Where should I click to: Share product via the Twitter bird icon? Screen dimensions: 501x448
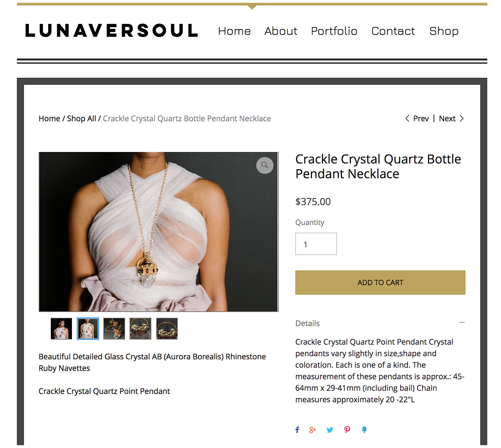330,430
